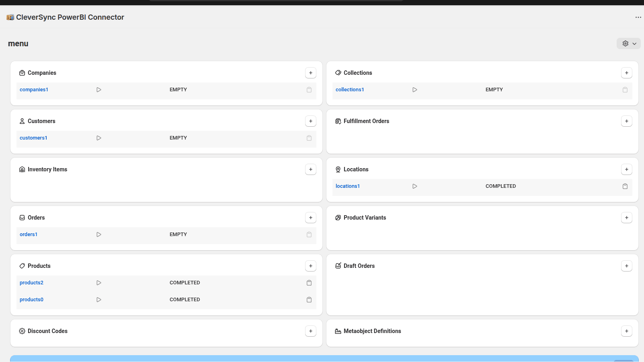Run the products2 sync with play icon

tap(99, 283)
